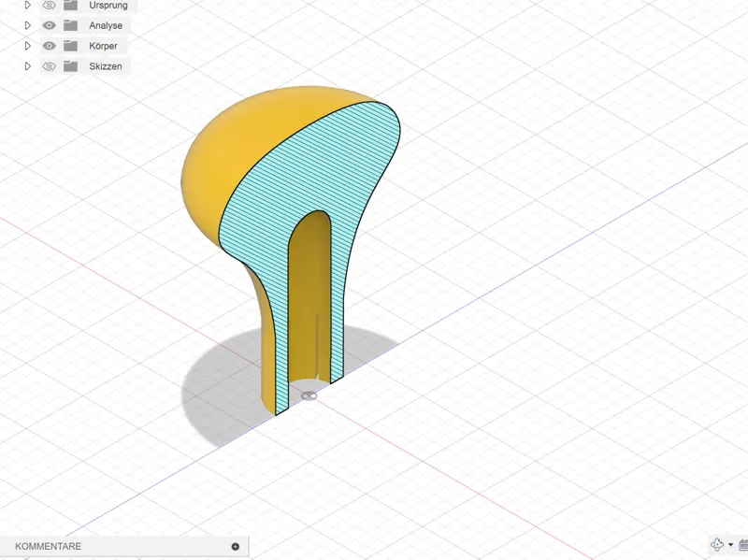This screenshot has width=748, height=560.
Task: Select the Körper browser entry
Action: pyautogui.click(x=103, y=46)
